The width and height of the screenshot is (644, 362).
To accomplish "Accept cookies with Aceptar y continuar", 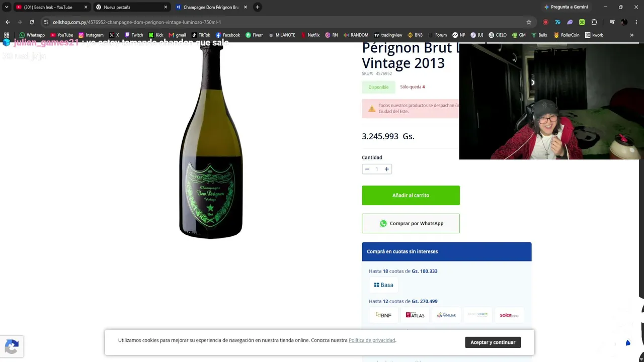I will click(493, 342).
